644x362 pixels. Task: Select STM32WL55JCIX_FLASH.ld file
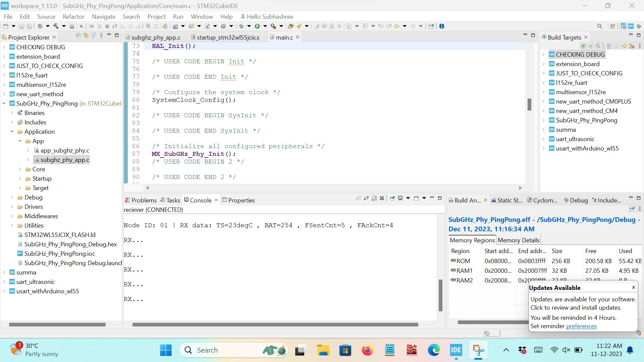click(60, 235)
